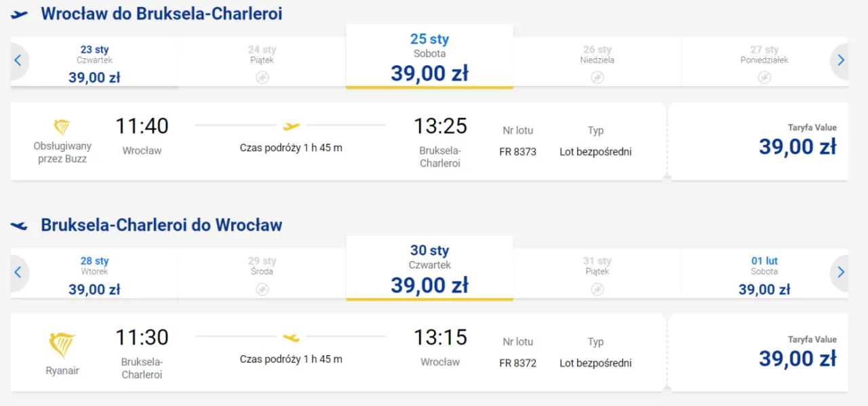Show later return dates with right arrow
The image size is (868, 406).
841,272
